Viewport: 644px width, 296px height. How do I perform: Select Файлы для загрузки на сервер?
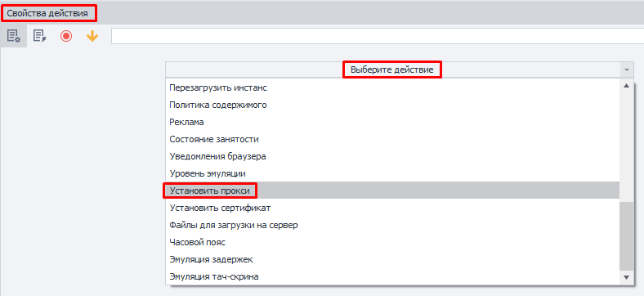click(234, 226)
